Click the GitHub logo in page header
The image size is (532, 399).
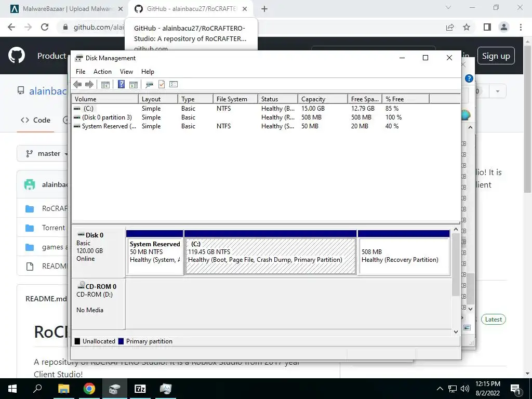tap(17, 56)
